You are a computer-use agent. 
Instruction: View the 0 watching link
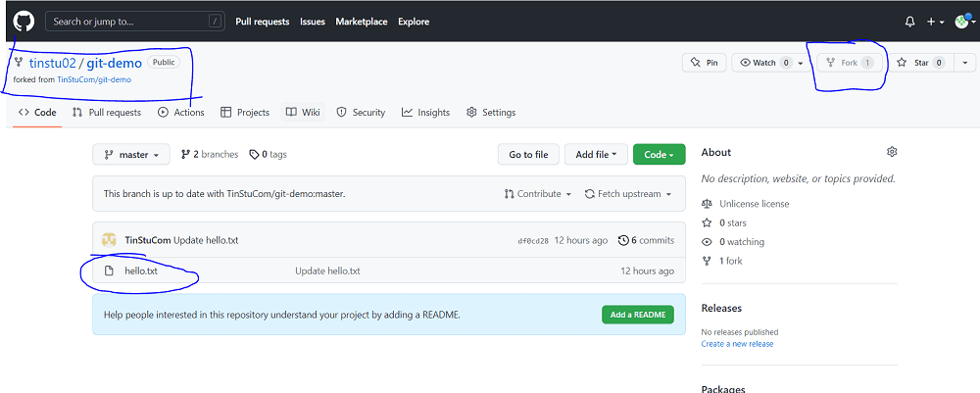[741, 242]
